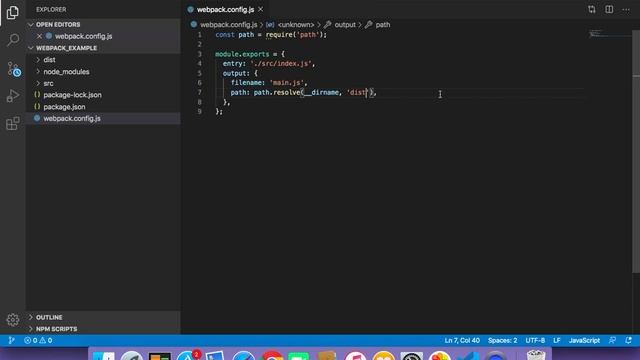640x360 pixels.
Task: Click the <unknown> breadcrumb segment
Action: pos(296,24)
